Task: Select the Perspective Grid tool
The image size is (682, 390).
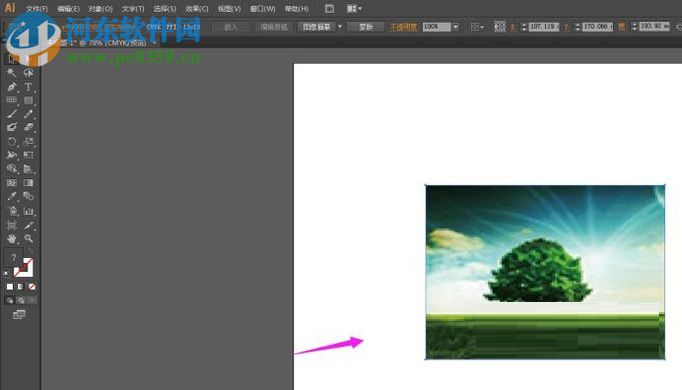Action: (28, 169)
